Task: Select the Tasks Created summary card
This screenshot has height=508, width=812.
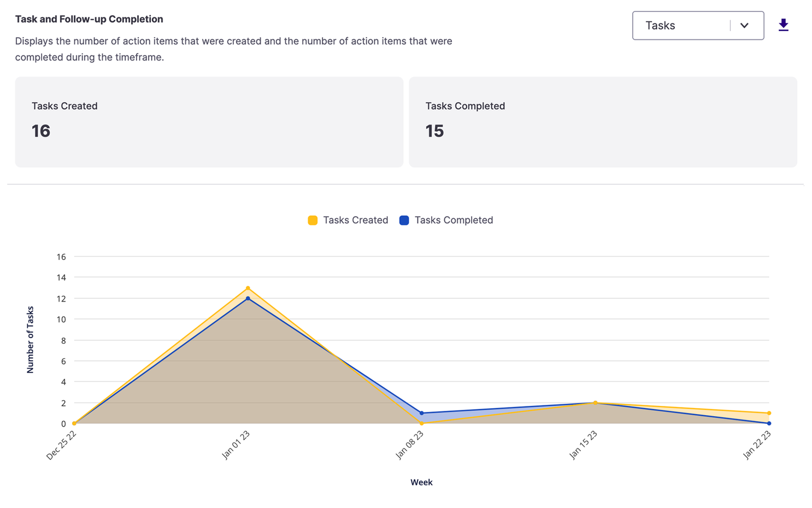Action: 209,122
